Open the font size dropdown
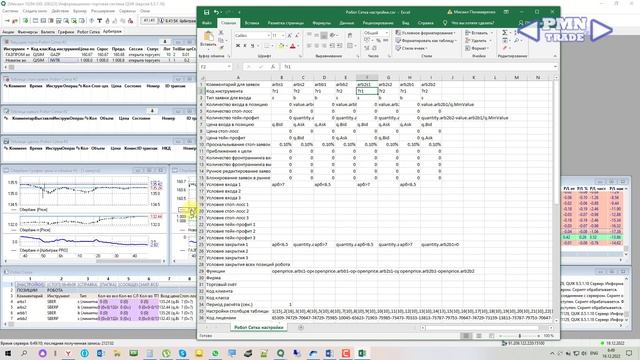This screenshot has width=640, height=360. (283, 36)
